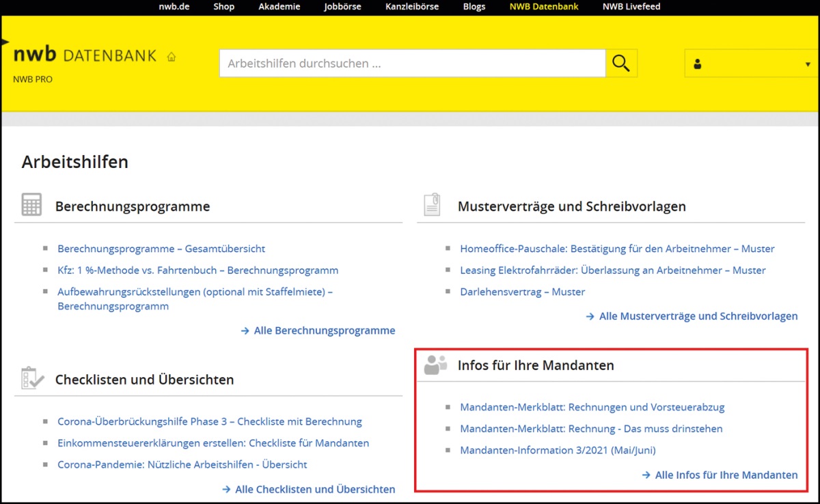Screen dimensions: 820x504
Task: Show Alle Berechnungsprogramme
Action: (324, 331)
